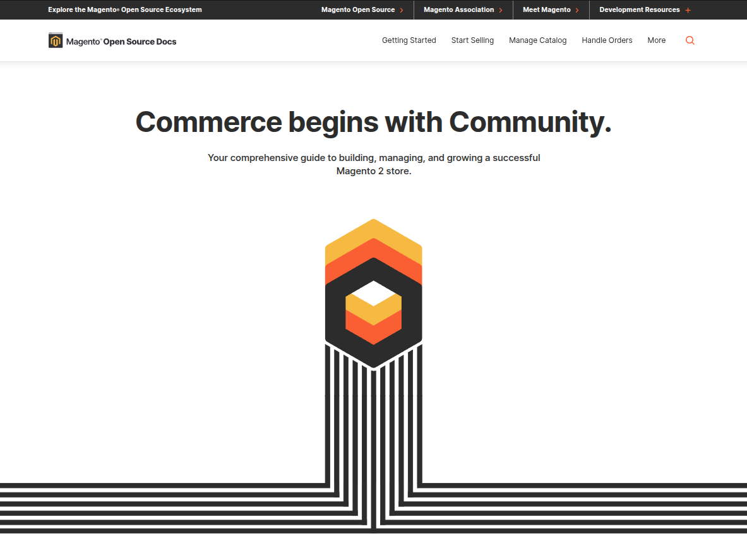
Task: Click the hexagon cube hero illustration
Action: coord(373,294)
